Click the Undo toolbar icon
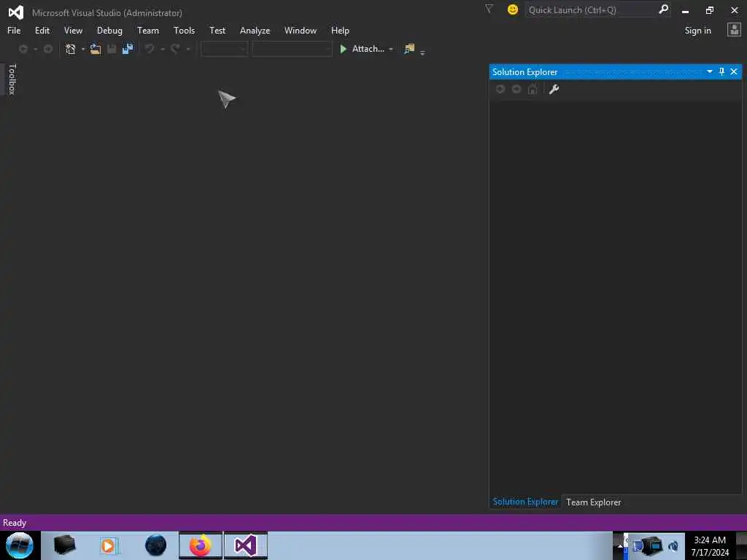This screenshot has width=747, height=560. pyautogui.click(x=150, y=49)
